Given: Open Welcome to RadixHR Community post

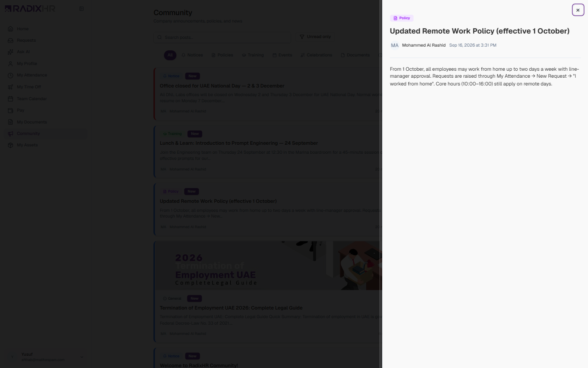Looking at the screenshot, I should click(199, 365).
